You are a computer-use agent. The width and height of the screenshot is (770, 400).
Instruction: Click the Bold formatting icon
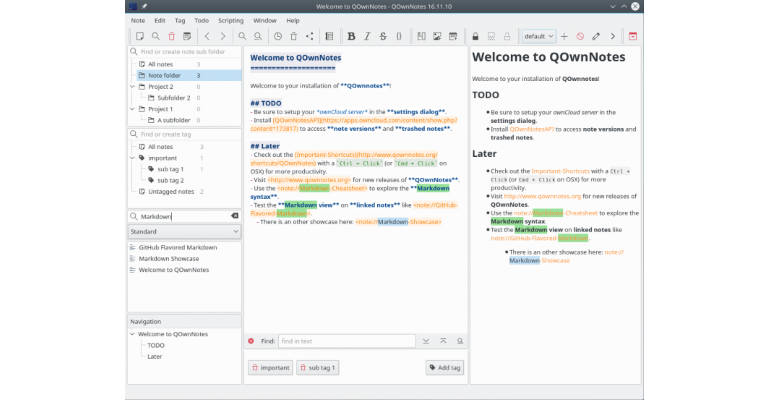pyautogui.click(x=351, y=36)
